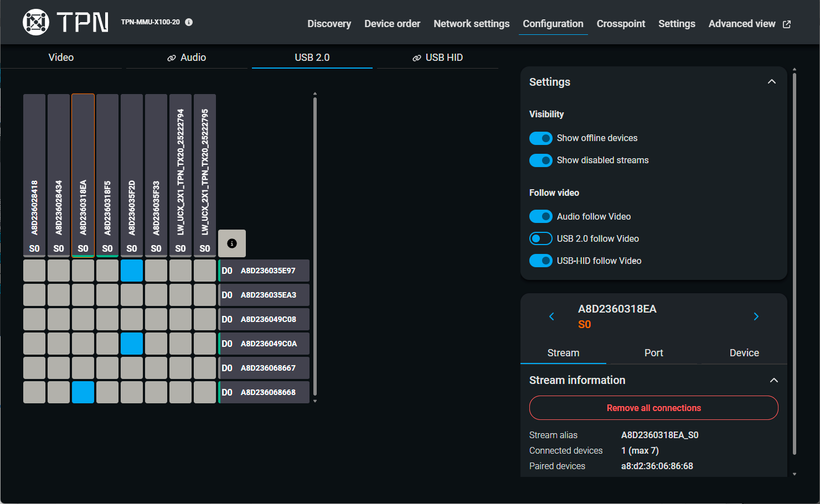Open the Crosspoint page
820x504 pixels.
click(x=621, y=24)
